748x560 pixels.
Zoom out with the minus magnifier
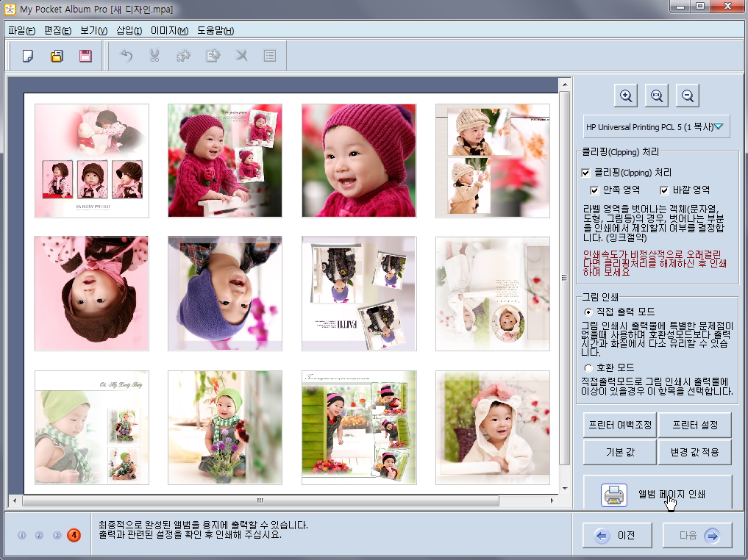coord(688,96)
